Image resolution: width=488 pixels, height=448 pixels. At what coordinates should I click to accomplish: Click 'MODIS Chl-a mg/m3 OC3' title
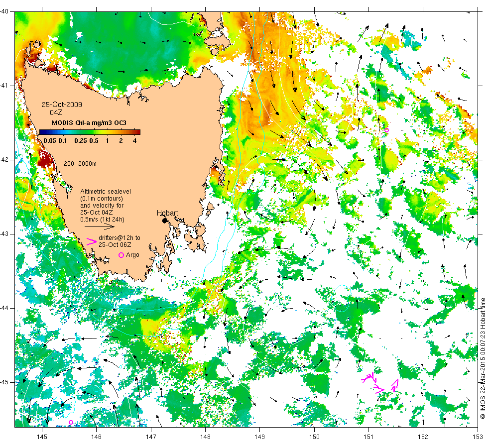(x=89, y=123)
